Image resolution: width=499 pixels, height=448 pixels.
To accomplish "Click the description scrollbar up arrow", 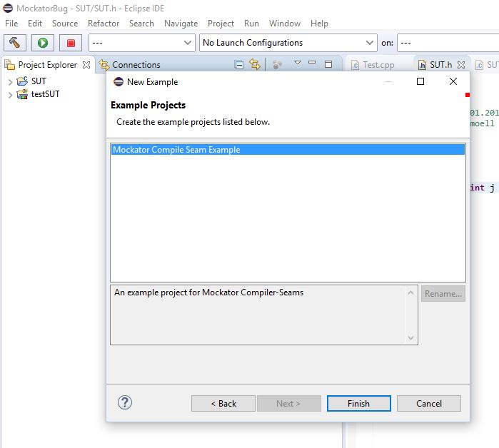I will (x=411, y=292).
